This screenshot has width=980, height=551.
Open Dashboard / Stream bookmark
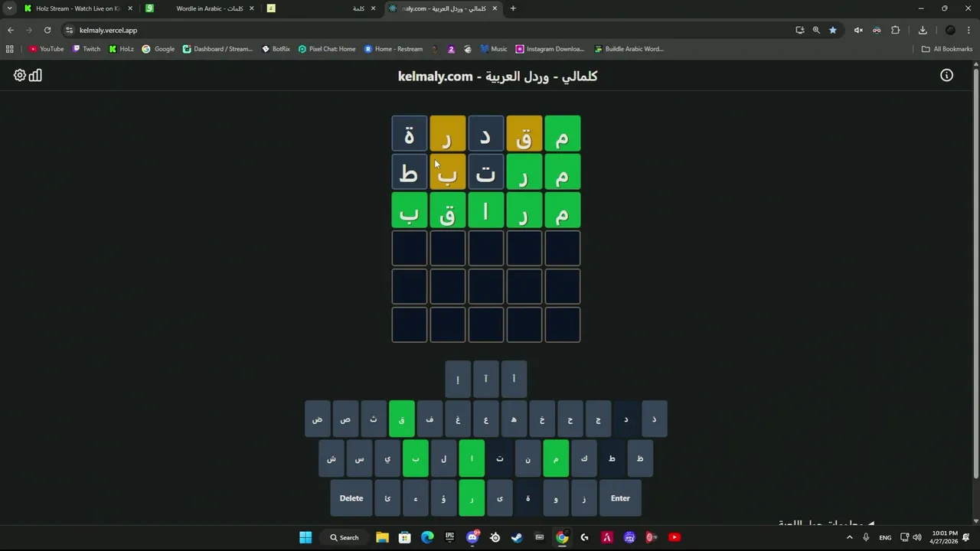[x=217, y=49]
